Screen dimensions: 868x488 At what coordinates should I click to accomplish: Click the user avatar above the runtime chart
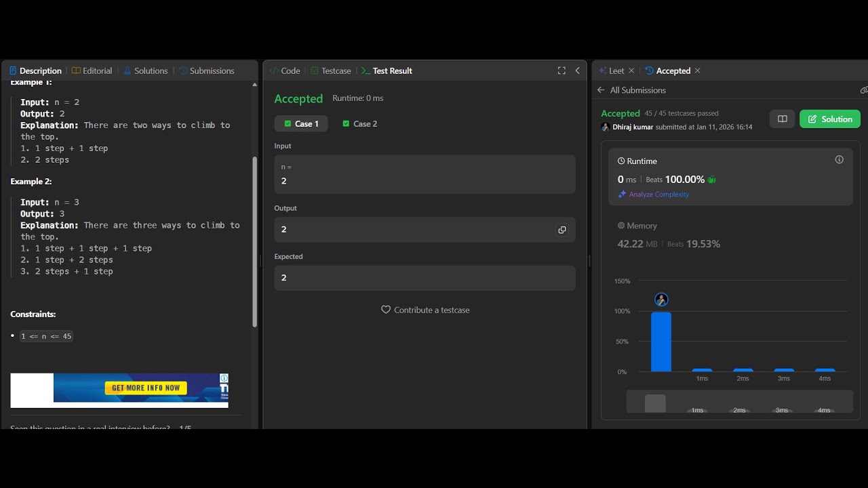661,300
